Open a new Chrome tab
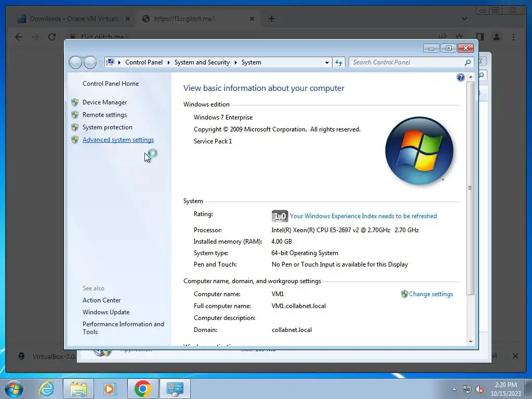Screen dimensions: 532x399 point(271,19)
